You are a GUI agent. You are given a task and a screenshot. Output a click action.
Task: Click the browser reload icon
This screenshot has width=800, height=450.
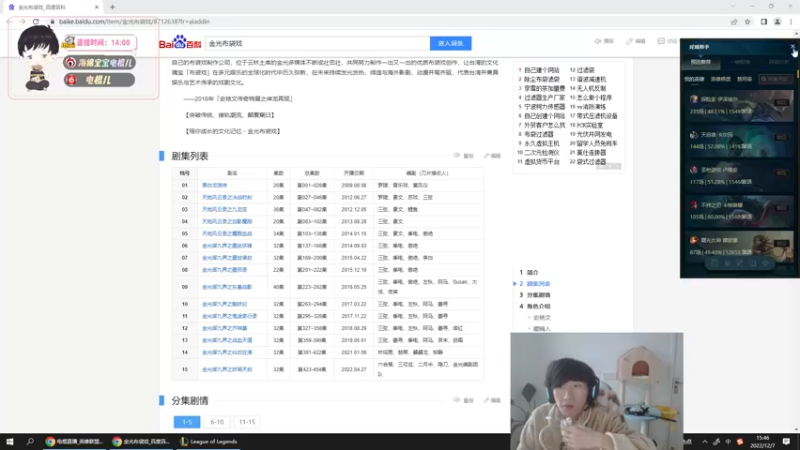coord(36,21)
